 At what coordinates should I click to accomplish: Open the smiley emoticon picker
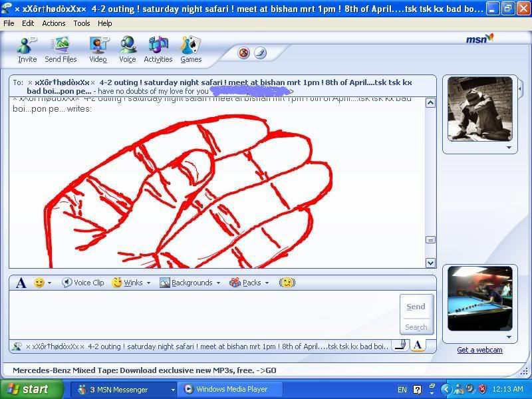[39, 283]
